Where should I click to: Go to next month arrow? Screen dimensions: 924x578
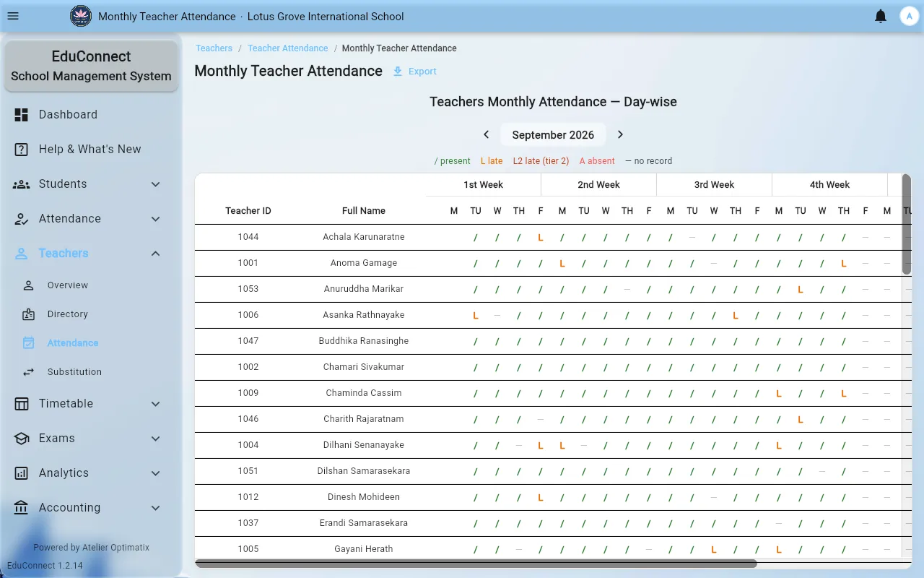click(x=620, y=134)
